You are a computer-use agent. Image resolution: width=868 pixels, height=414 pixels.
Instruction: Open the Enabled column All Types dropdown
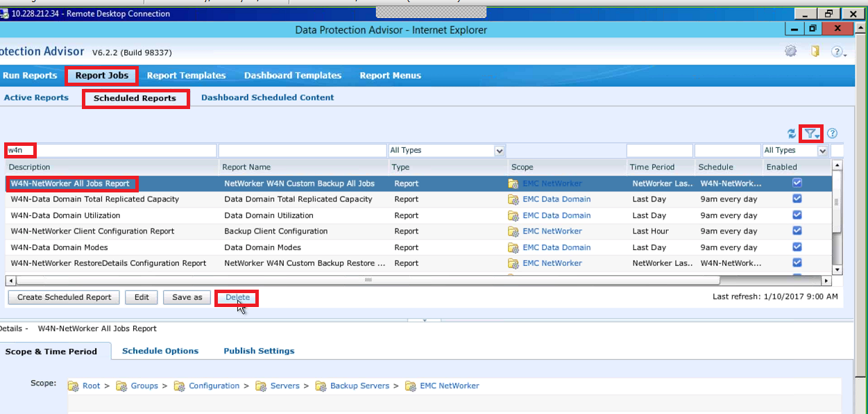tap(822, 151)
